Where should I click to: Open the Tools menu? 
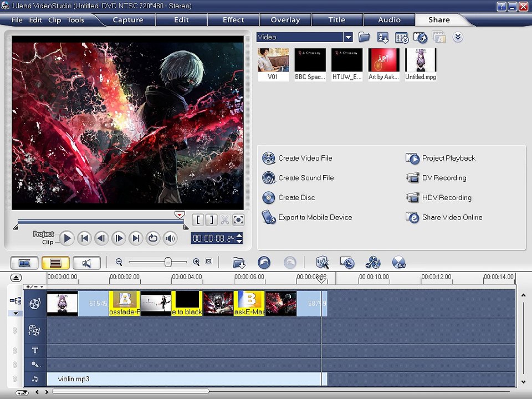coord(75,20)
